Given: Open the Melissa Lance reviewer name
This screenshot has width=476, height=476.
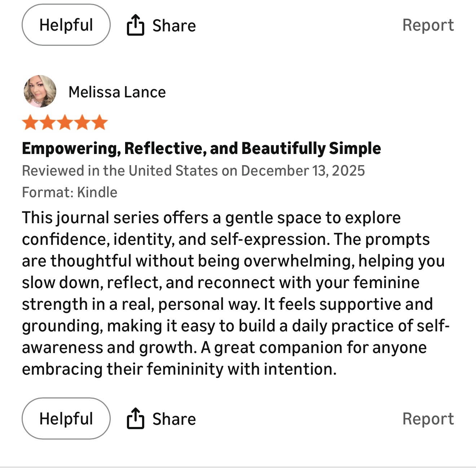Looking at the screenshot, I should pos(117,92).
